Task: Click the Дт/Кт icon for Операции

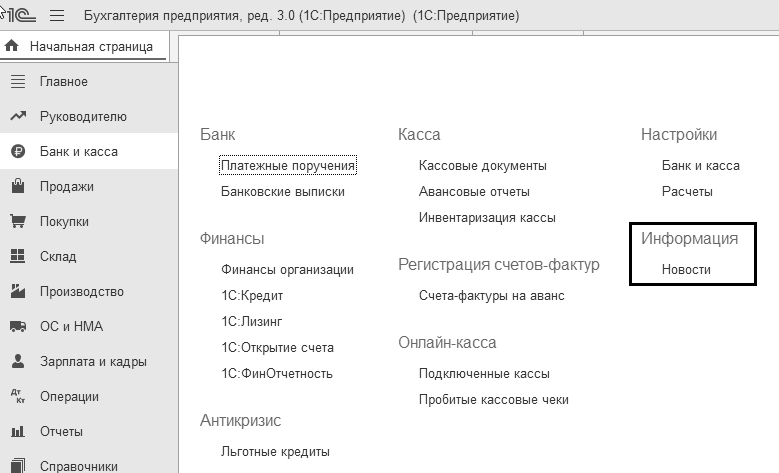Action: 17,396
